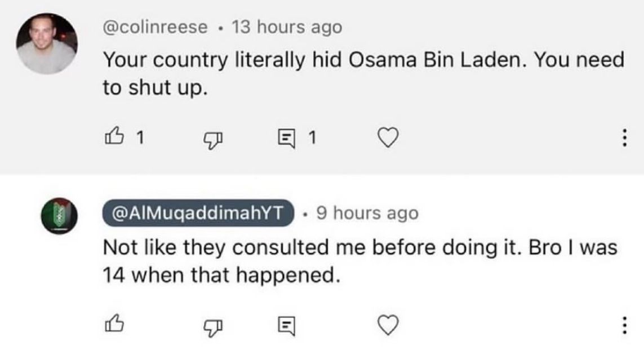The height and width of the screenshot is (350, 644).
Task: Visit the @AlMuqaddimahYT channel badge
Action: [198, 213]
